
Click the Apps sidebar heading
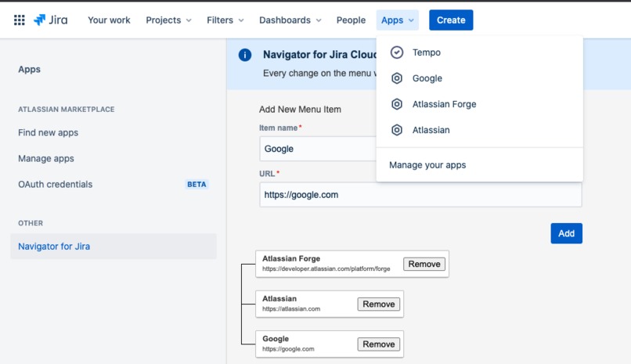[x=30, y=69]
